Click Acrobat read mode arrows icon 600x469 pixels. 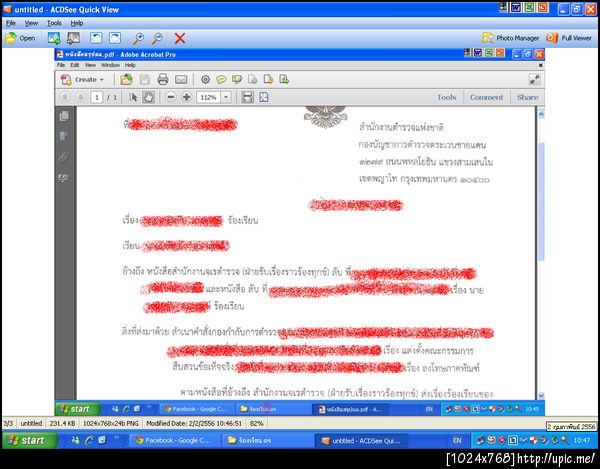pos(534,80)
